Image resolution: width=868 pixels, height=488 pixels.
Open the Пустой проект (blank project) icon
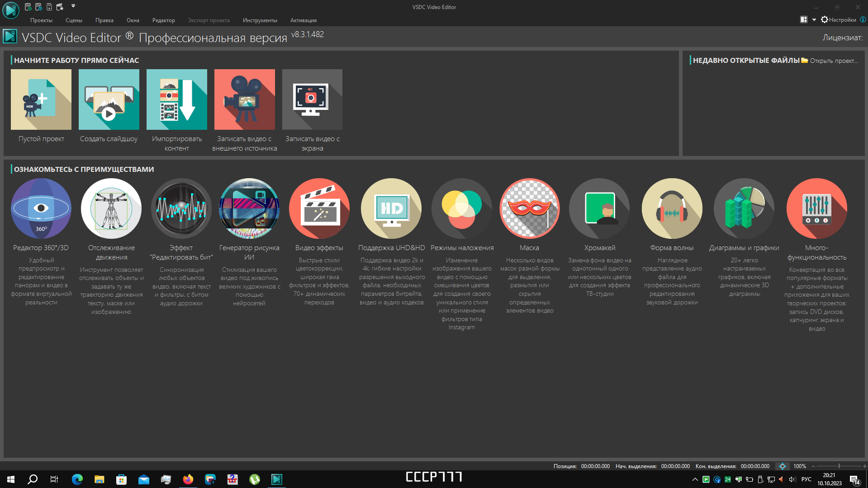pos(41,99)
